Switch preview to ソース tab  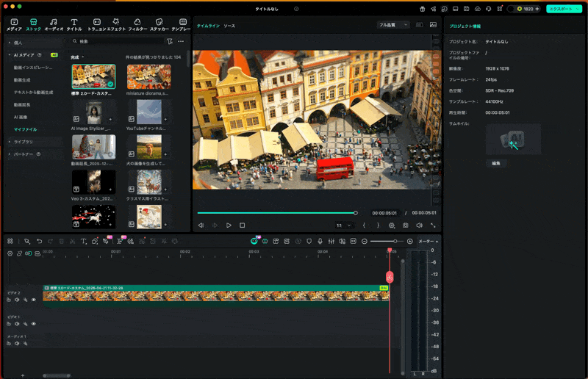[x=229, y=26]
